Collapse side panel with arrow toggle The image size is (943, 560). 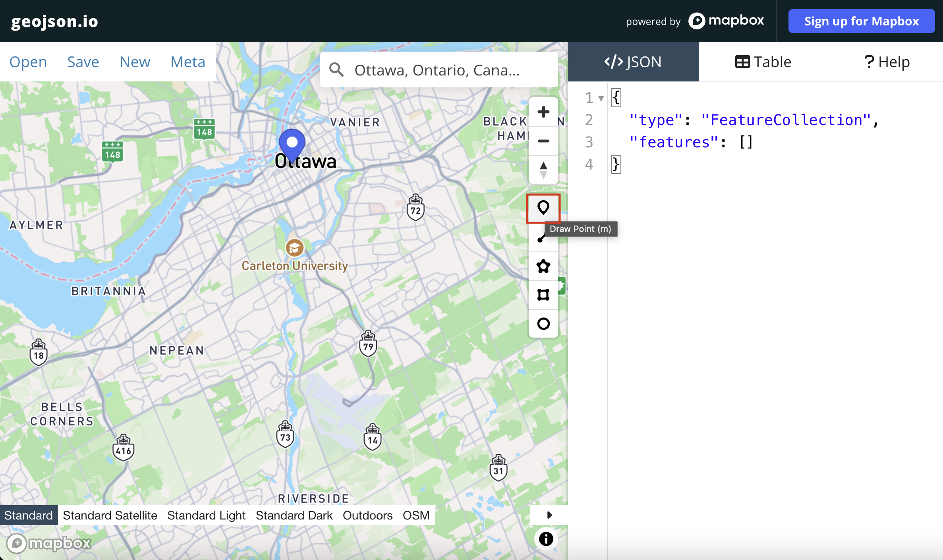[549, 515]
